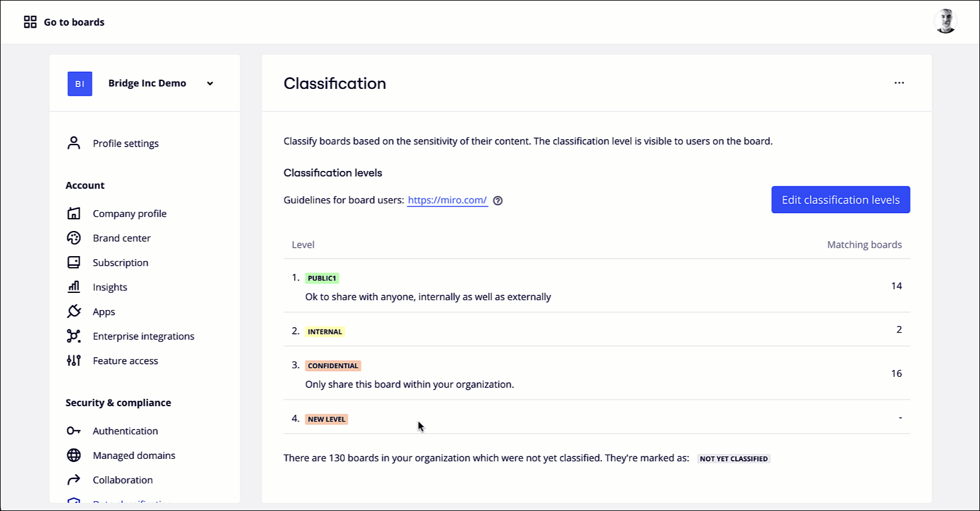Select Managed domains globe icon

coord(74,455)
